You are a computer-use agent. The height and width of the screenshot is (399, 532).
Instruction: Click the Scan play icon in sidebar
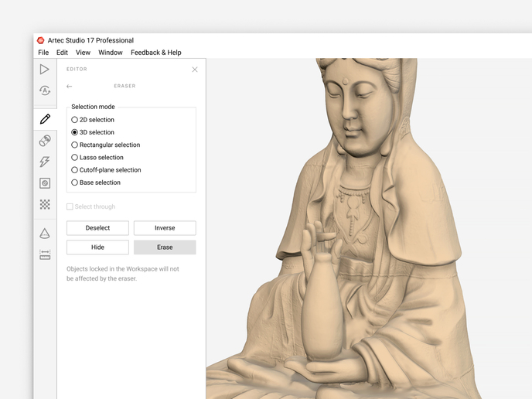click(45, 70)
